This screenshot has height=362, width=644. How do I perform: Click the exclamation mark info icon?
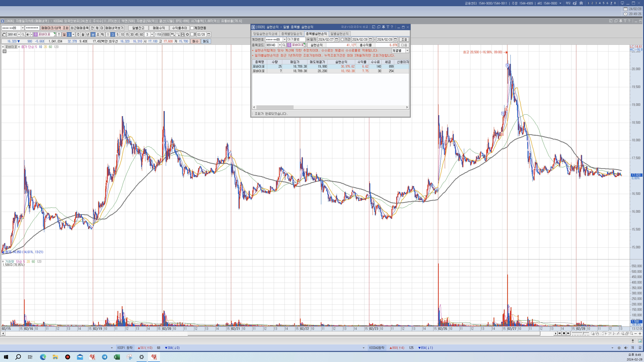pyautogui.click(x=59, y=34)
